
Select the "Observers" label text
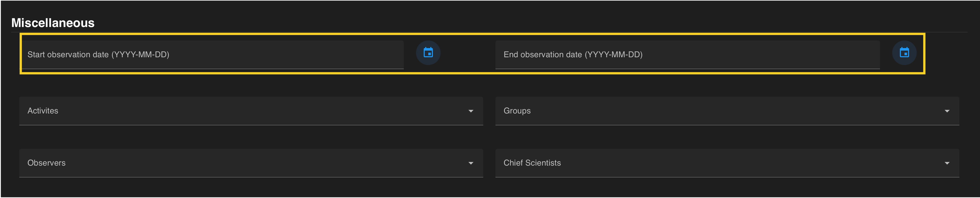pos(46,163)
